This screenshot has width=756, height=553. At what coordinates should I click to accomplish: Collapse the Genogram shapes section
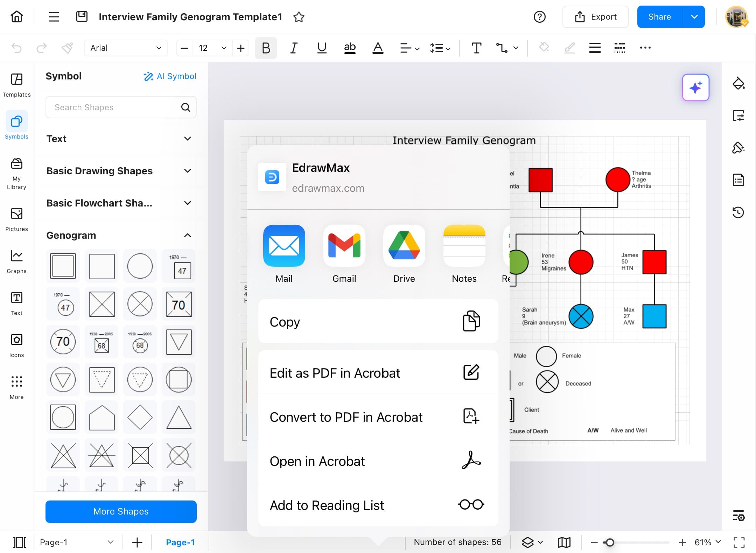coord(188,235)
